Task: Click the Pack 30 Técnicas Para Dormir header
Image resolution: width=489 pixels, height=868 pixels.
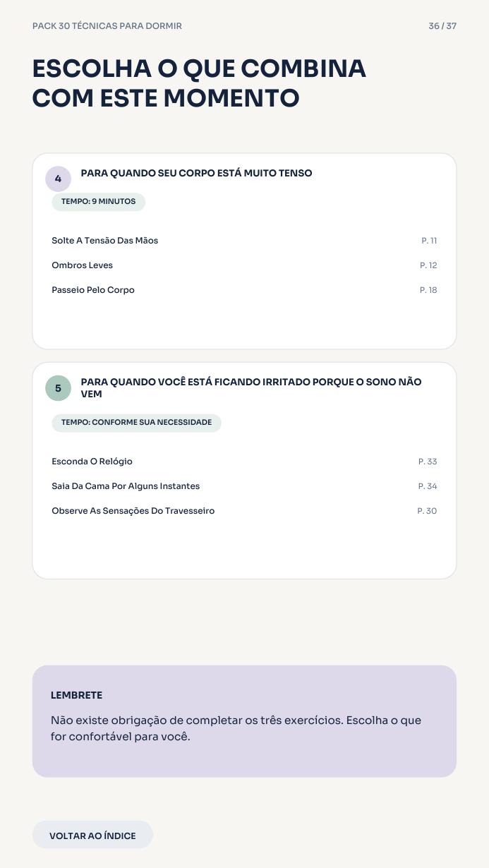Action: pyautogui.click(x=107, y=26)
